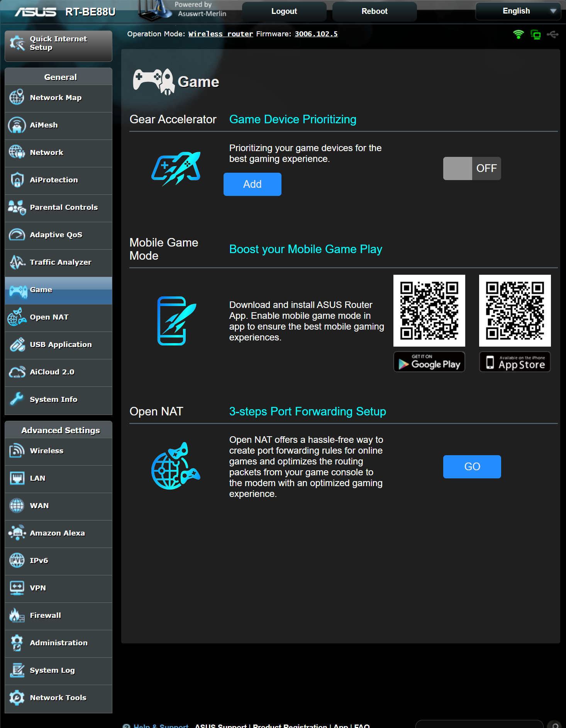
Task: Click the Reboot button
Action: [374, 12]
